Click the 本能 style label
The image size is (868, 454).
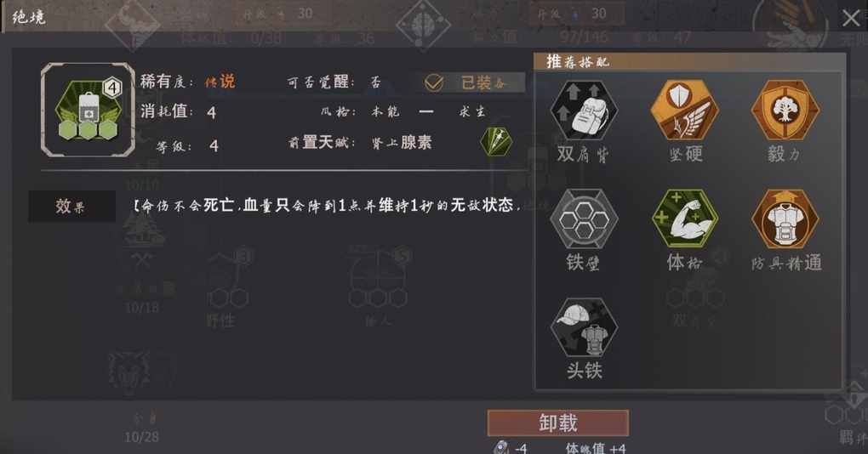[385, 111]
